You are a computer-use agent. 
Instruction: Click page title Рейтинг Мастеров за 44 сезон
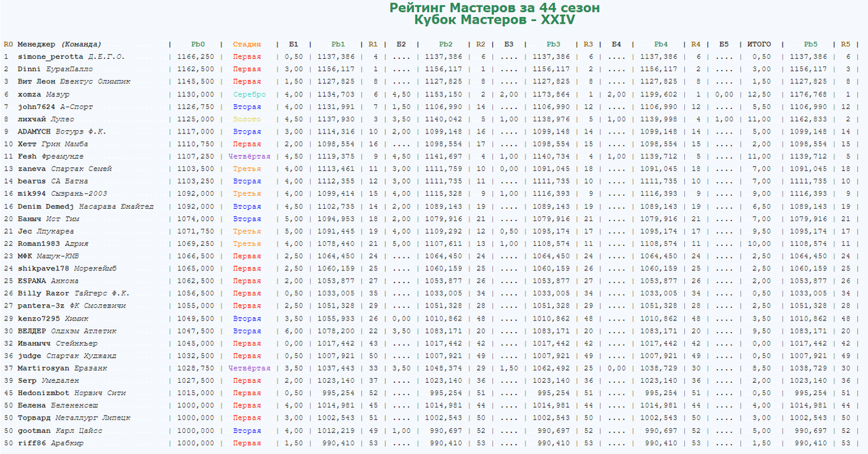point(494,8)
